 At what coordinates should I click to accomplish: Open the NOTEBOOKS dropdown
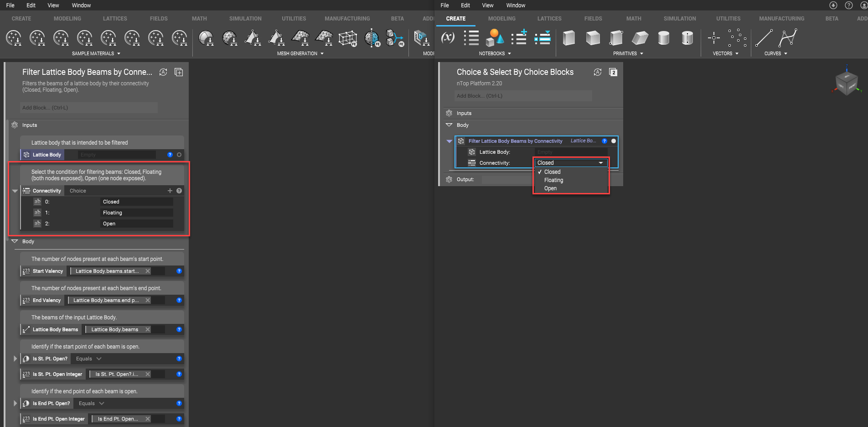tap(495, 53)
